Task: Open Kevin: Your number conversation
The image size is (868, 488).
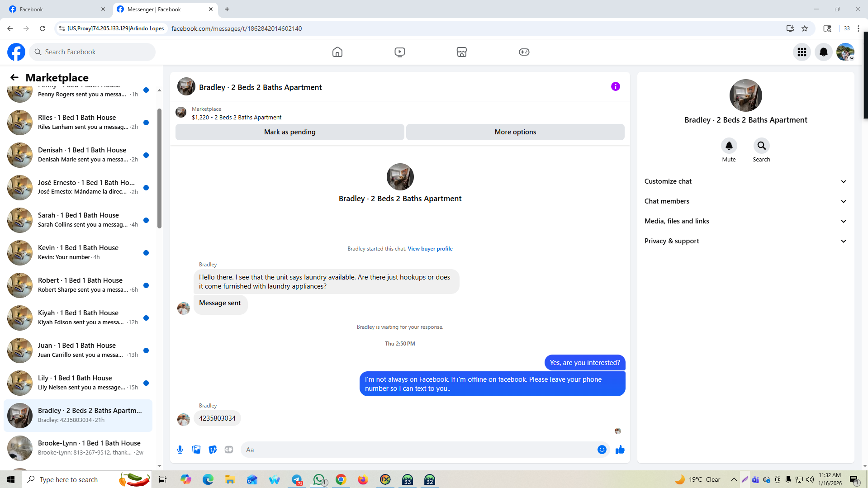Action: coord(78,252)
